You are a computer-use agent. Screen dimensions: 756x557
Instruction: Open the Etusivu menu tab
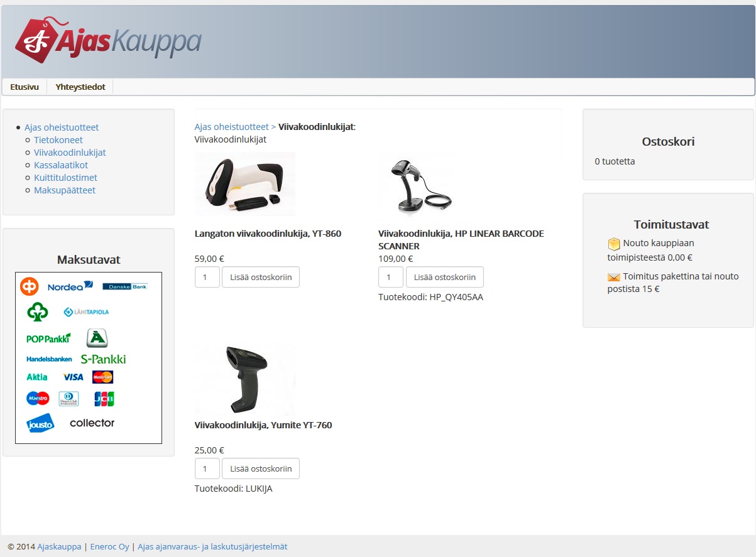(25, 87)
